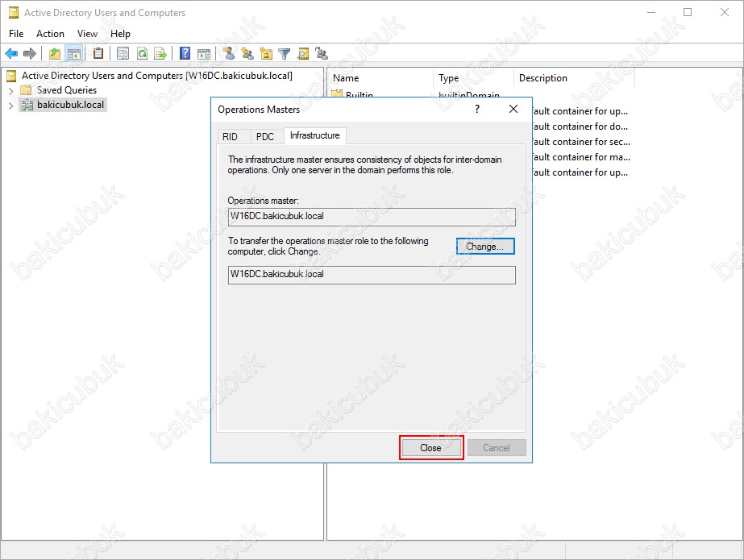The image size is (744, 560).
Task: Toggle Show/Hide Console Tree icon
Action: 74,53
